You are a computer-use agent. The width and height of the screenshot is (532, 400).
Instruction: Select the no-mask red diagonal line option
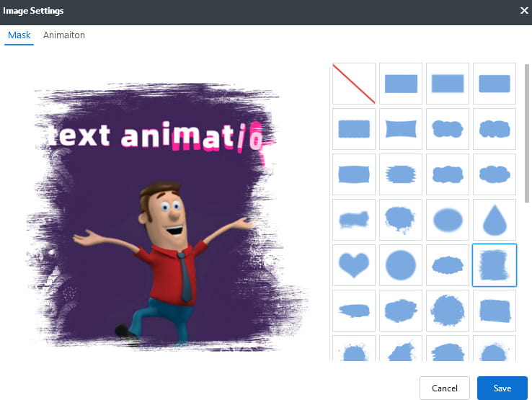point(354,84)
